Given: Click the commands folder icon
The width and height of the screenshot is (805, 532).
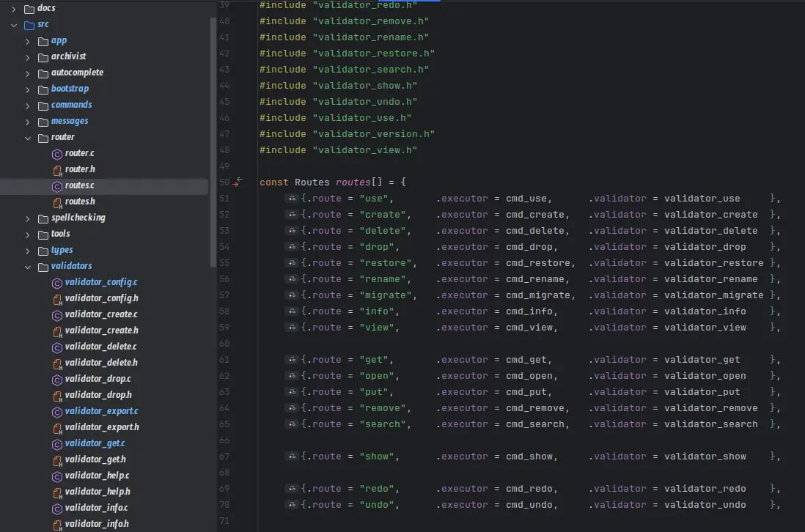Looking at the screenshot, I should (43, 106).
